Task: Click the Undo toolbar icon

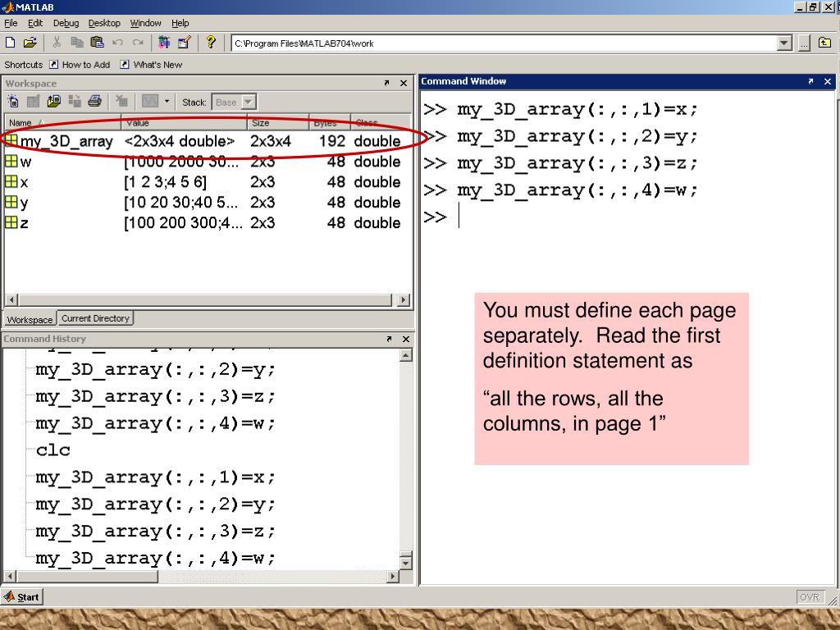Action: point(117,43)
